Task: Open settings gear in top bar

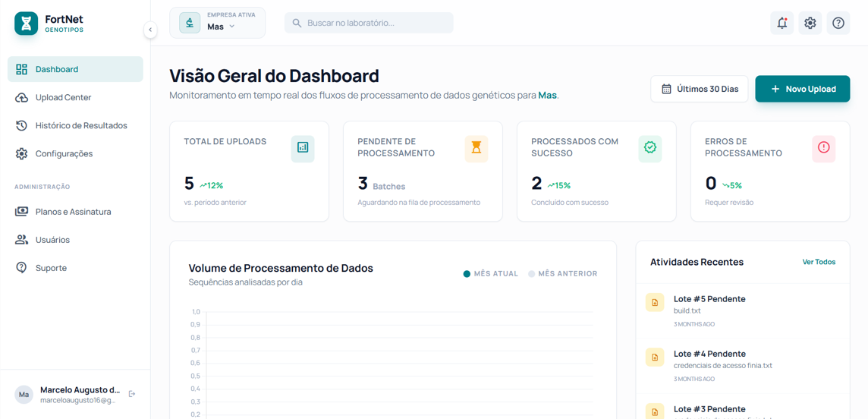Action: tap(810, 24)
